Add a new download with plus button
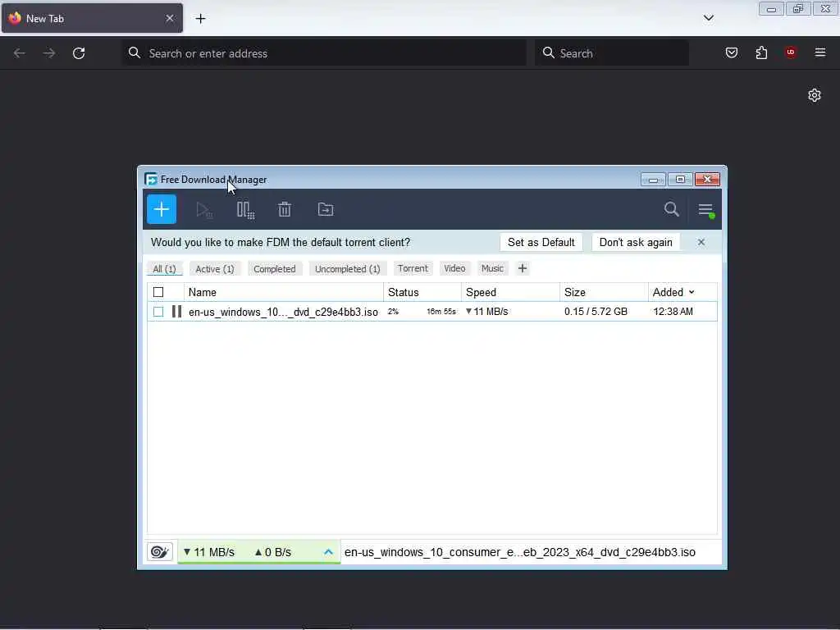 pos(162,209)
